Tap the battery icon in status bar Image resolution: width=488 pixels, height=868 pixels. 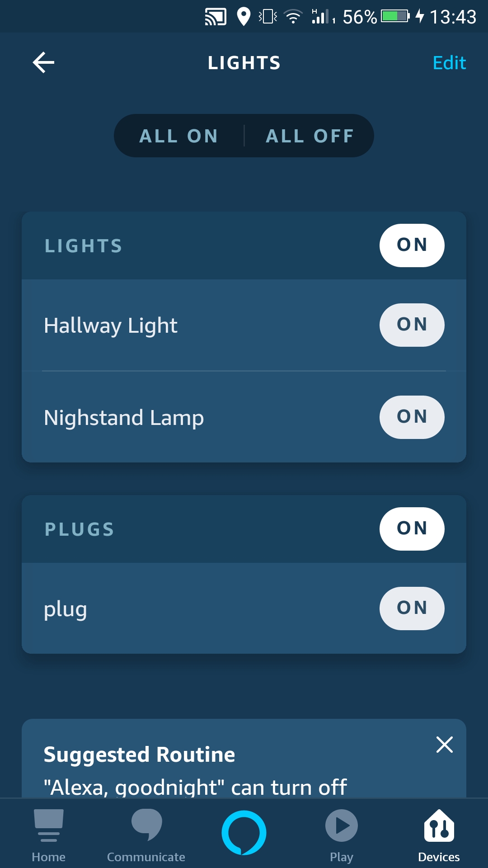click(395, 16)
